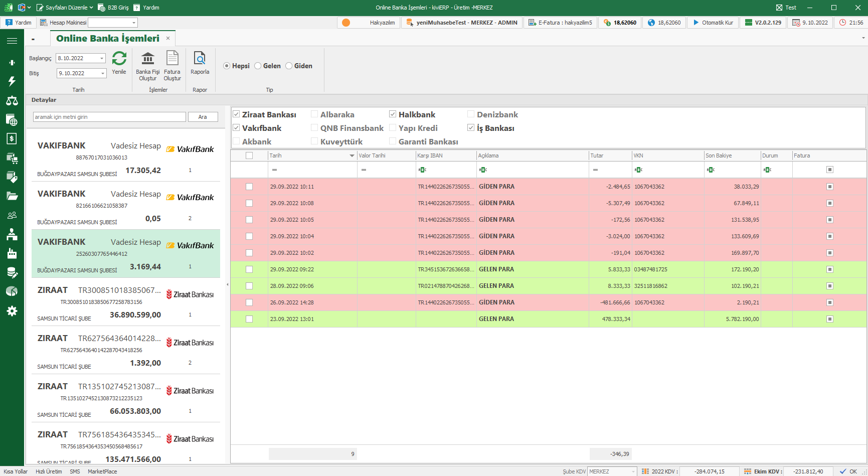Select the Gelen radio button

tap(258, 66)
